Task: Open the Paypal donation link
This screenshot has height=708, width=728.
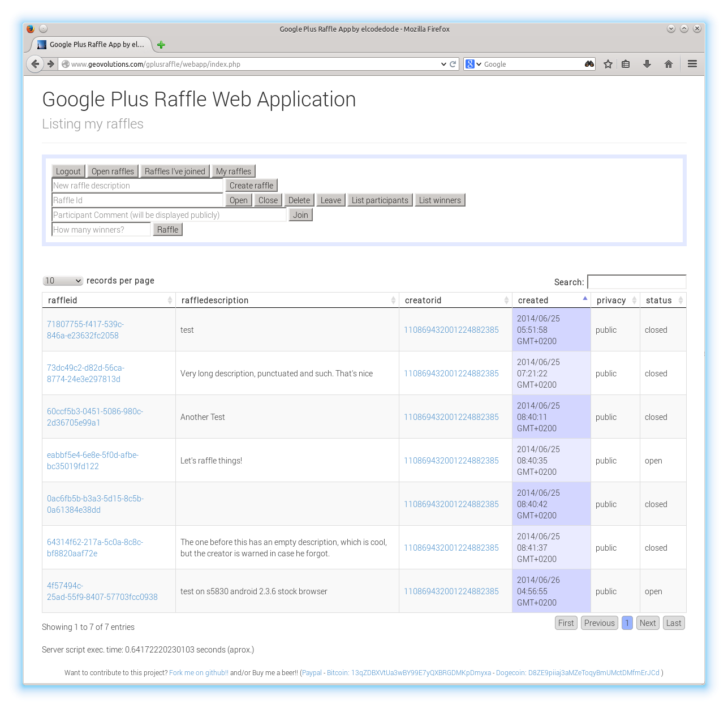Action: coord(312,672)
